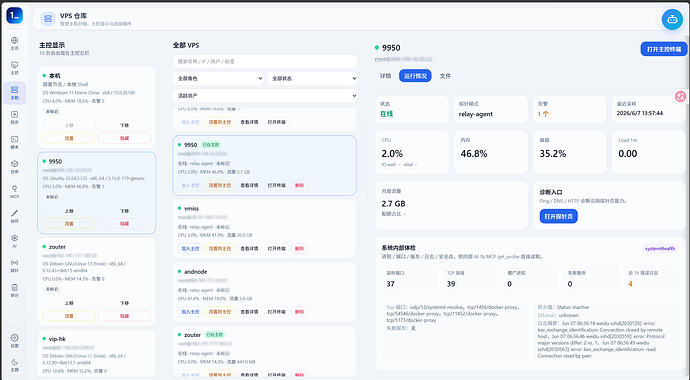This screenshot has height=380, width=690.
Task: Open the 全部状态 status filter dropdown
Action: [x=313, y=78]
